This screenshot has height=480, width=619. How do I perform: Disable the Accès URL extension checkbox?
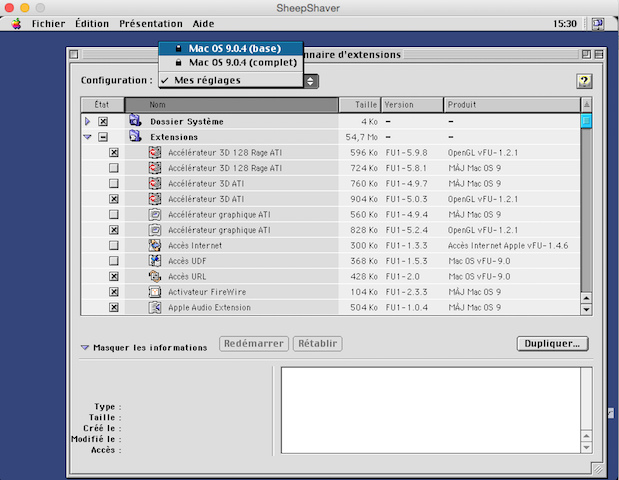114,276
